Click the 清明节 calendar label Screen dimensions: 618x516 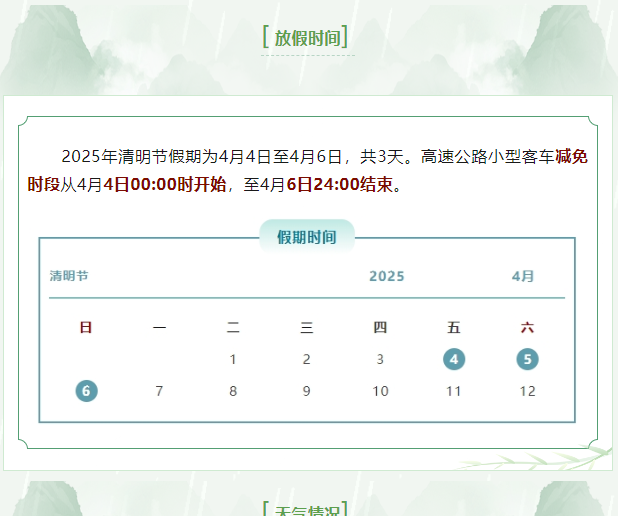click(x=69, y=276)
